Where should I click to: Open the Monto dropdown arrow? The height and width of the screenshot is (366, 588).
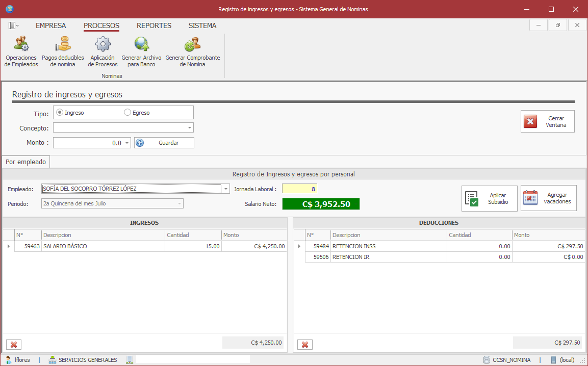click(127, 143)
